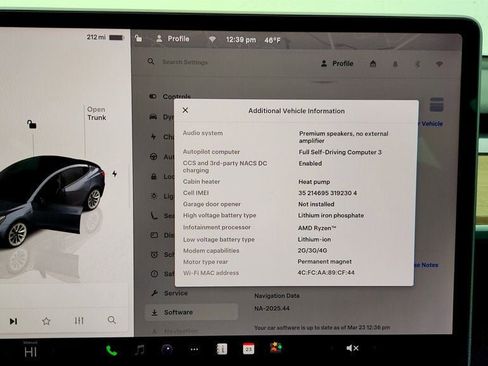This screenshot has height=366, width=488.
Task: Tap the 46°F outside temperature reading
Action: [x=272, y=40]
